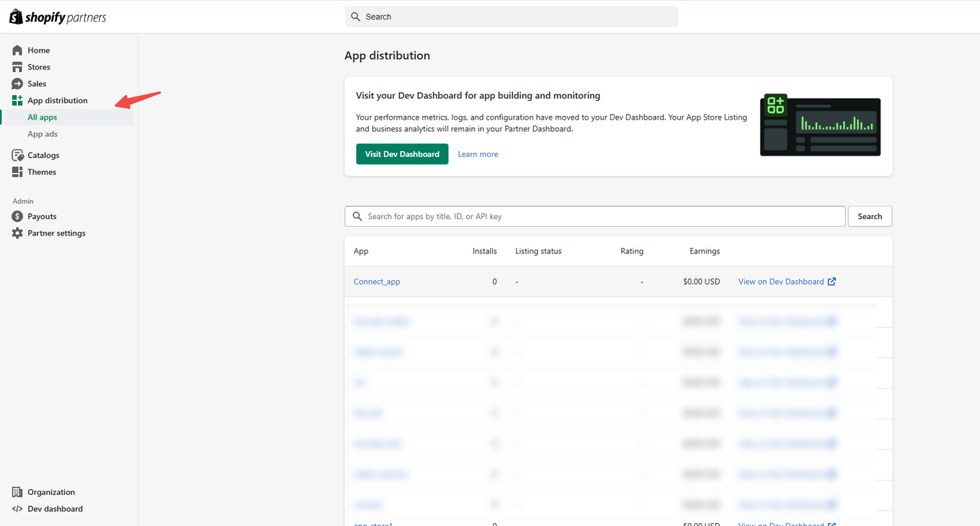Click the Dev dashboard code icon
Screen dimensions: 980x526
click(x=17, y=509)
